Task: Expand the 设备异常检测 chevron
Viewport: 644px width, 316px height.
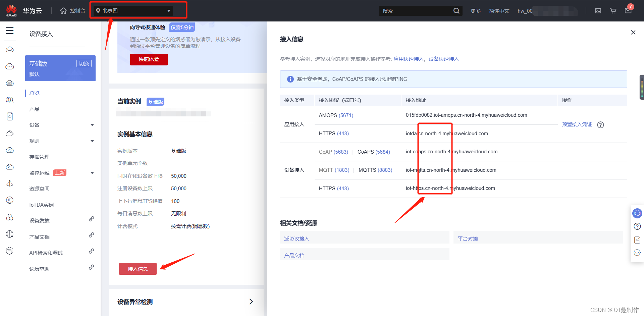Action: [x=251, y=302]
